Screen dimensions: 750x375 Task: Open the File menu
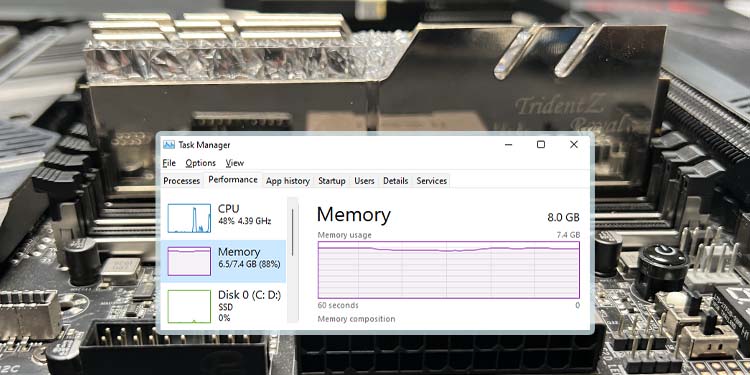point(169,163)
